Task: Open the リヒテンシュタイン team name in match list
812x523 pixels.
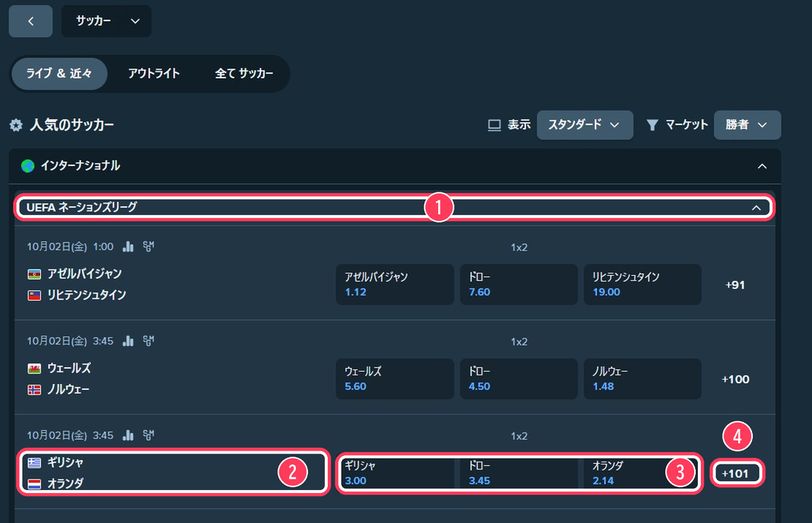Action: click(86, 295)
